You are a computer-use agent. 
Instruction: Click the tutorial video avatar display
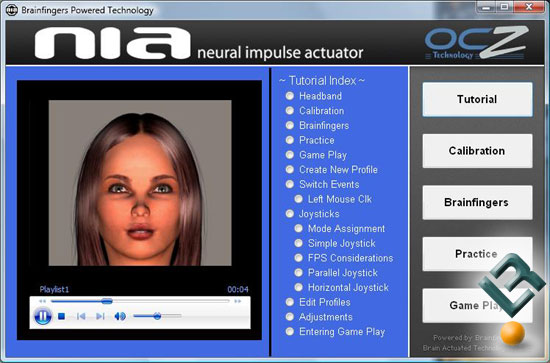(140, 183)
